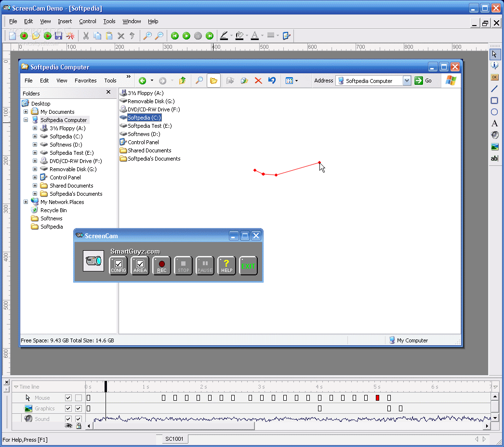Toggle the CONFIG button in ScreenCam window

pyautogui.click(x=118, y=266)
